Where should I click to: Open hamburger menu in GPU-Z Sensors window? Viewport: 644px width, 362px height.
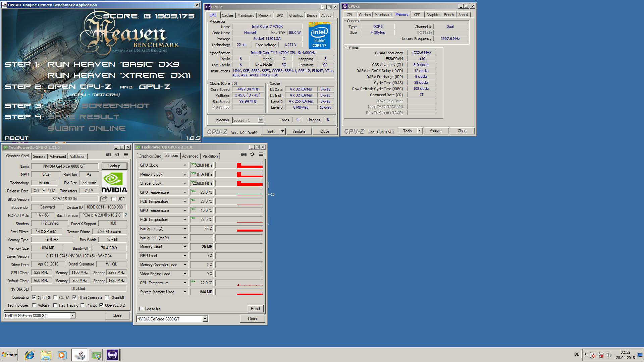pos(261,155)
